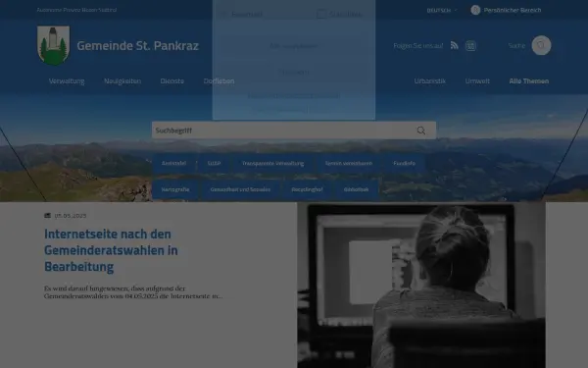The image size is (588, 368).
Task: Click the Amtstafel quick link
Action: click(173, 163)
